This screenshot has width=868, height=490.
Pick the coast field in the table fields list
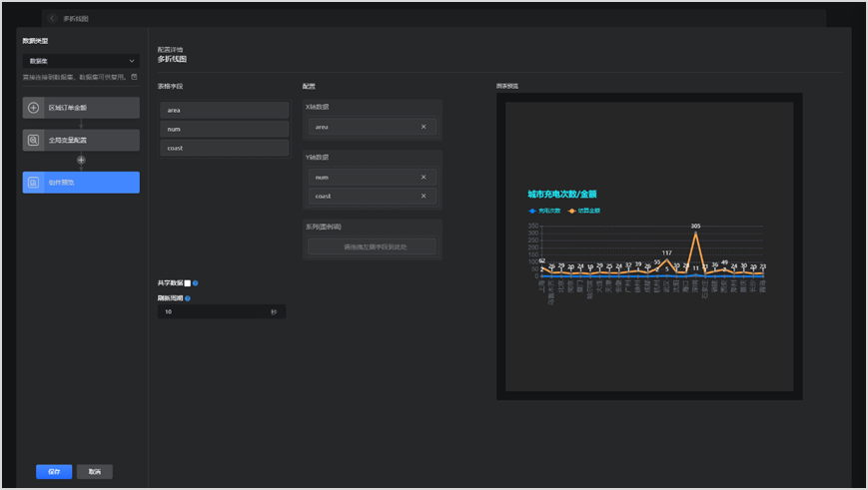coord(224,148)
